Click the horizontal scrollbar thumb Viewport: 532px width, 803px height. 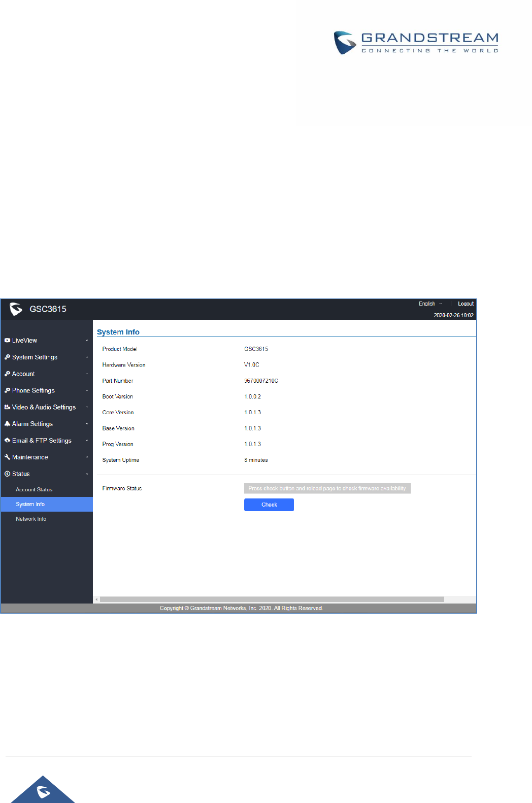coord(272,599)
